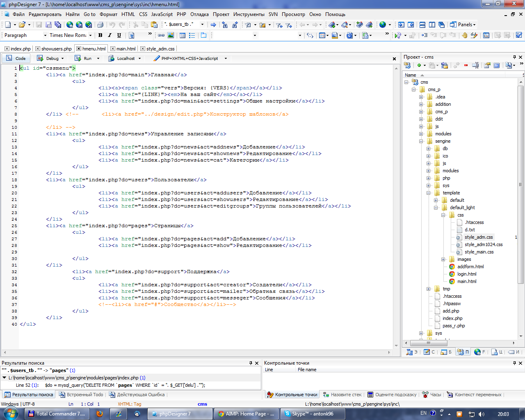Screen dimensions: 525x420
Task: Click the Italic formatting icon
Action: 110,35
